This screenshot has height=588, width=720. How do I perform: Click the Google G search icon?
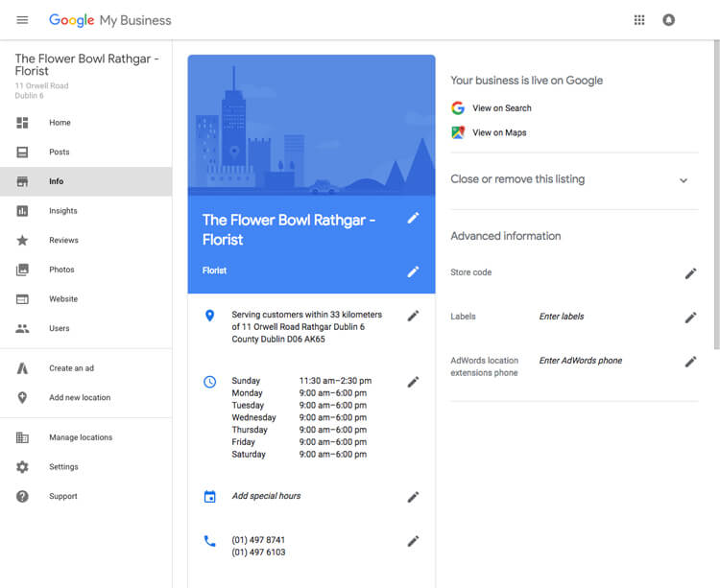tap(458, 108)
